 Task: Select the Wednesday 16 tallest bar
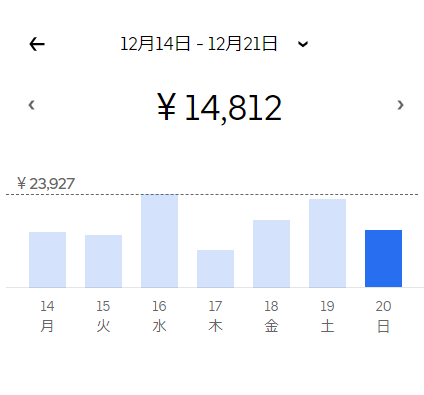pos(159,240)
